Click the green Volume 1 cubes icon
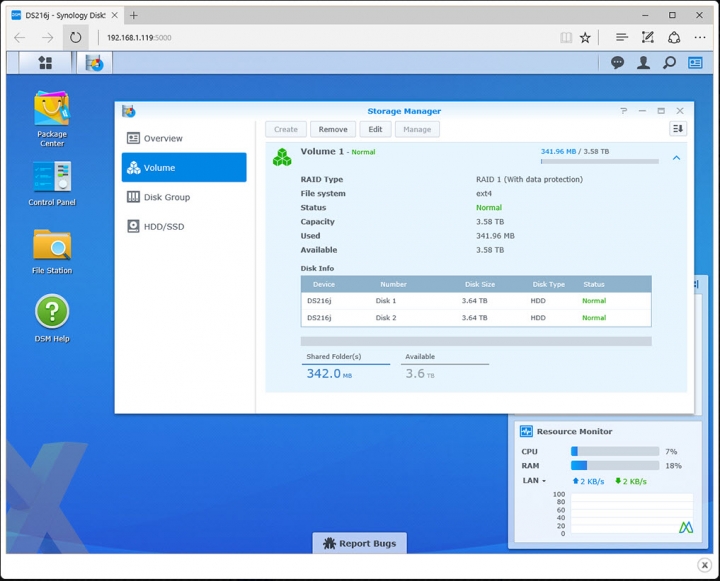Viewport: 720px width, 581px height. 282,157
